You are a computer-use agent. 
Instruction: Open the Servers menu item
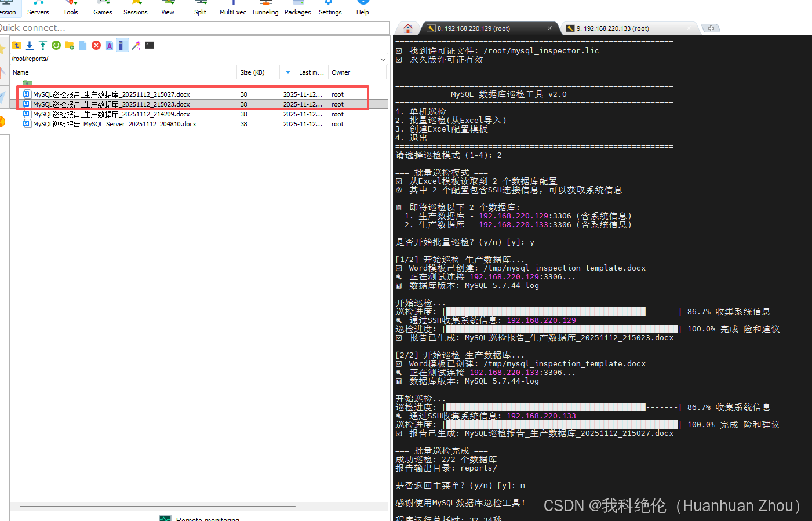38,8
